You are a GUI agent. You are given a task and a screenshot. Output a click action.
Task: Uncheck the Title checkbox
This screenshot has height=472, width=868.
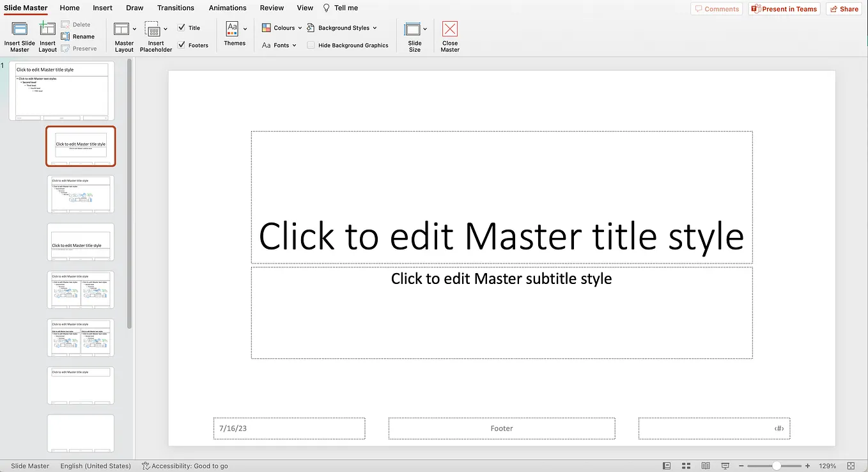tap(182, 28)
